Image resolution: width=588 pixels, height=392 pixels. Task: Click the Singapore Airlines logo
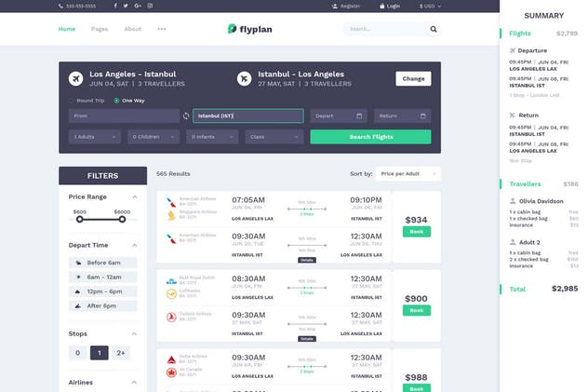click(171, 215)
